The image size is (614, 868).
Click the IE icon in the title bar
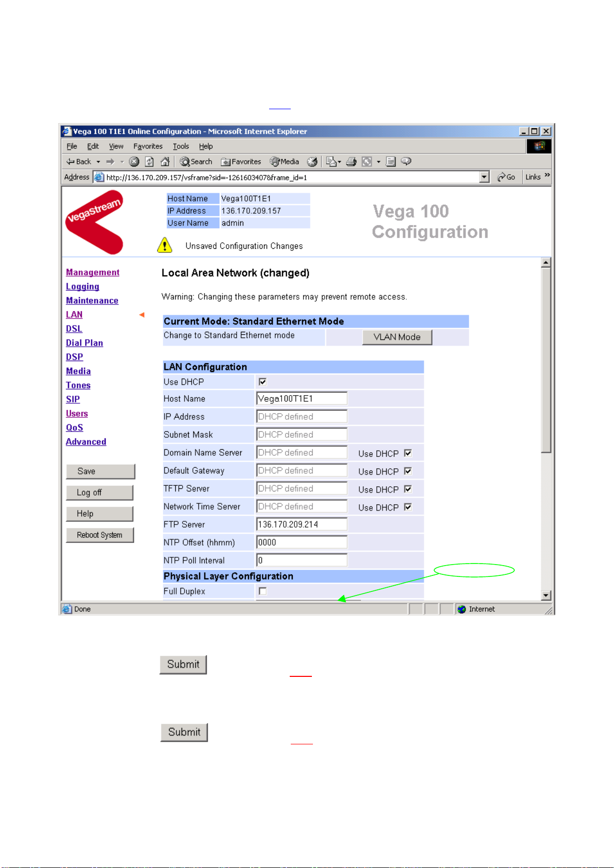click(67, 131)
